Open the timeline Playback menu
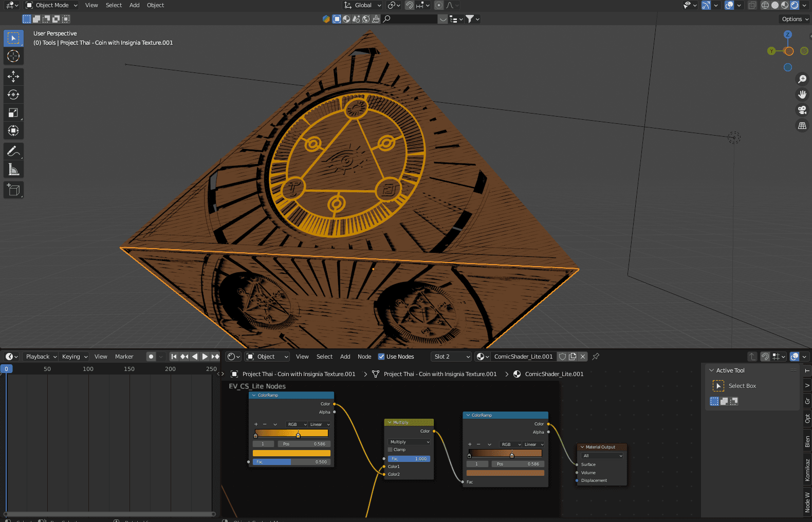Image resolution: width=812 pixels, height=522 pixels. (x=41, y=357)
